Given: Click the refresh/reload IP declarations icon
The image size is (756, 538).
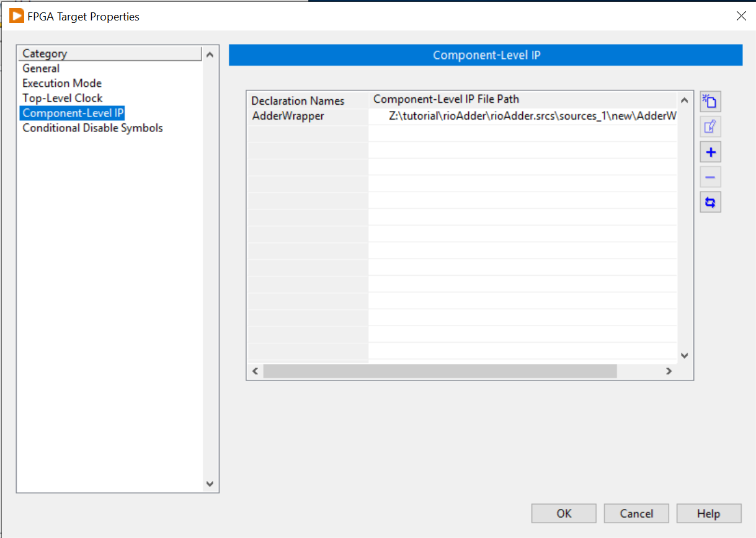Looking at the screenshot, I should (710, 201).
